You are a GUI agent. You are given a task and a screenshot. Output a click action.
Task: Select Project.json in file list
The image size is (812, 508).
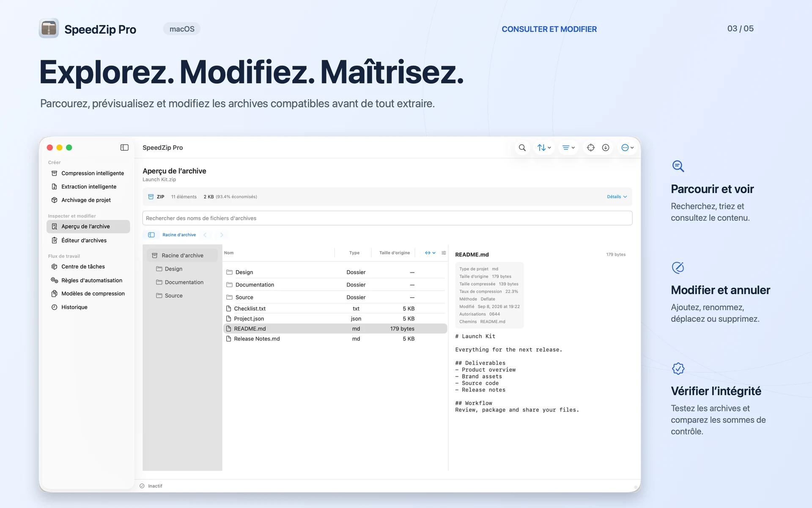click(335, 319)
